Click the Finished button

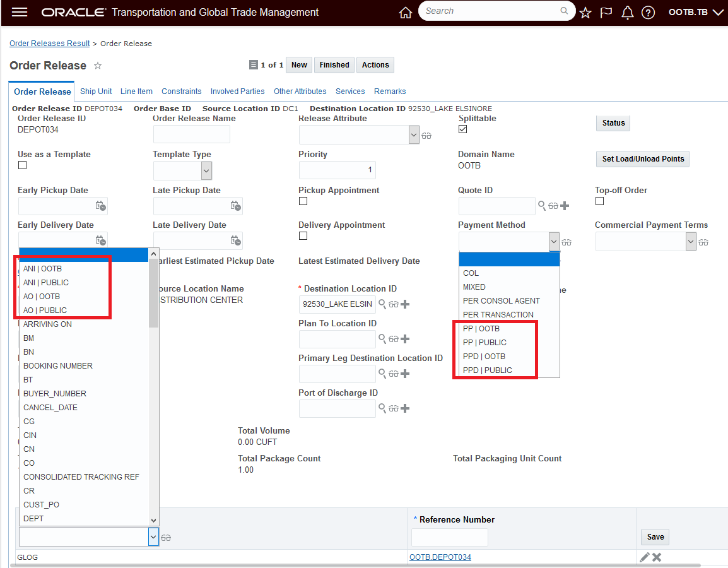[334, 65]
